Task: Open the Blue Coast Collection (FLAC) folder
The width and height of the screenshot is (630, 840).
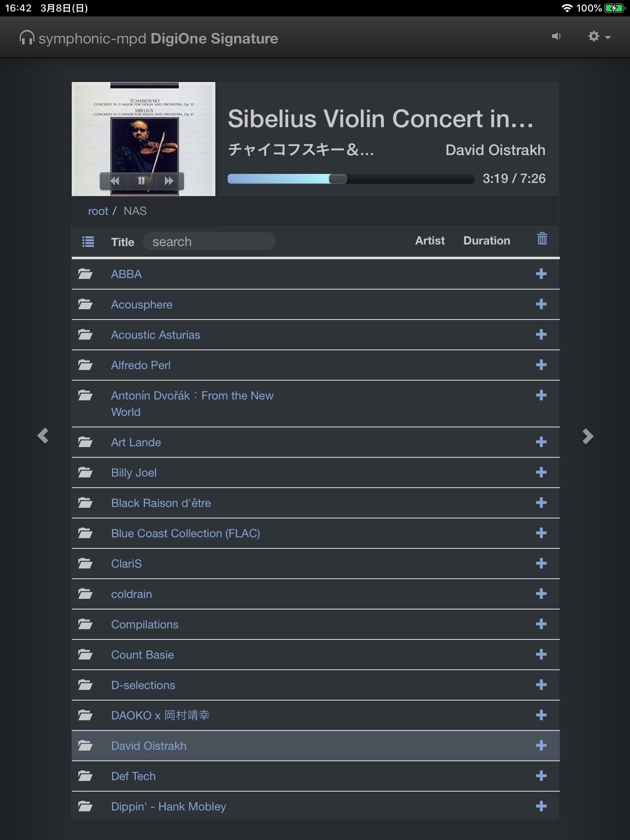Action: pyautogui.click(x=185, y=533)
